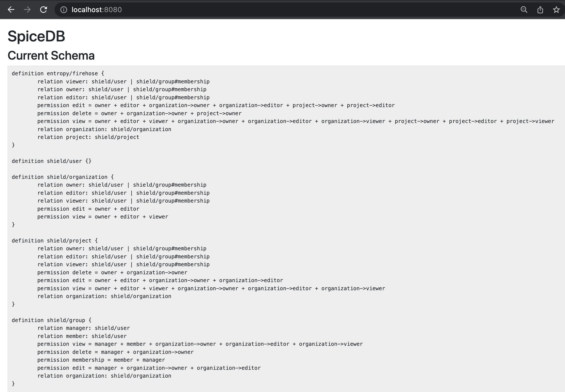Open the zoom magnifier icon in address bar
Image resolution: width=565 pixels, height=392 pixels.
524,10
